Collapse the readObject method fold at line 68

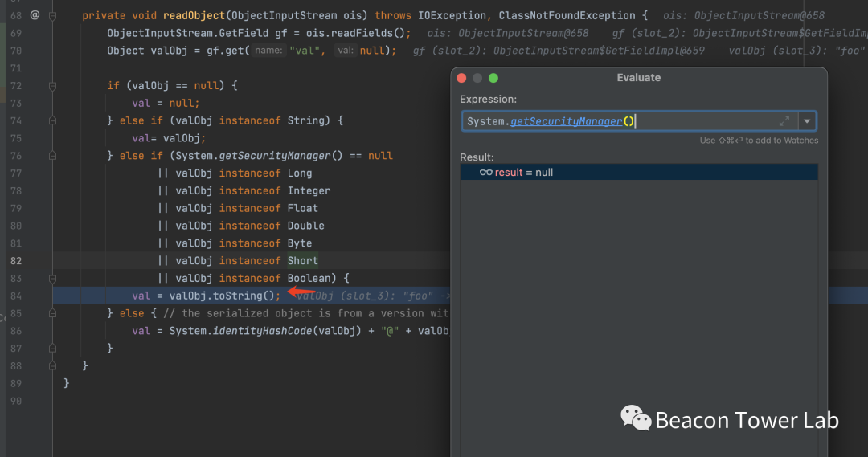[x=52, y=16]
